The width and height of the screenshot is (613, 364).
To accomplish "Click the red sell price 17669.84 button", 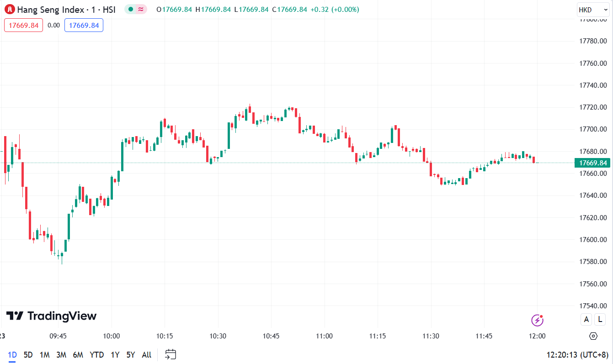I will click(24, 25).
